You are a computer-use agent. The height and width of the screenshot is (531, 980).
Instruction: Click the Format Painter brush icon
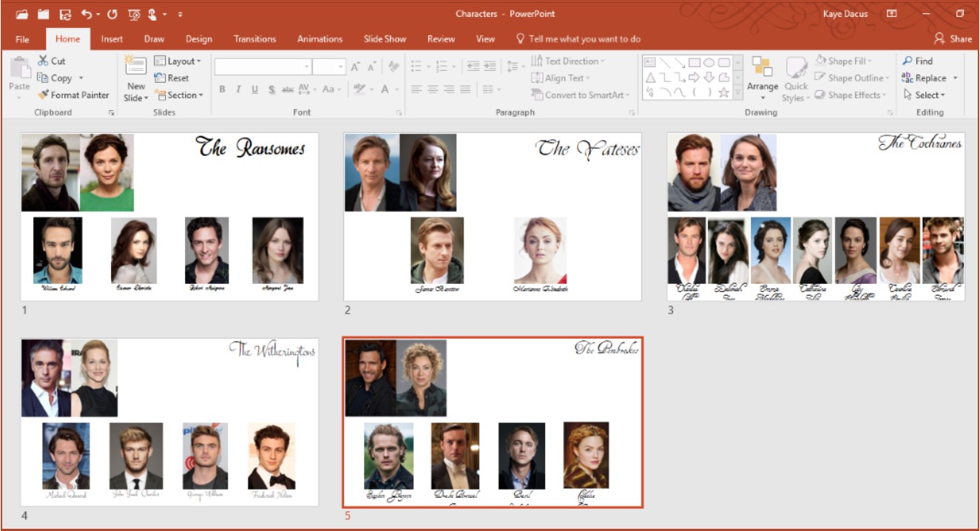pyautogui.click(x=43, y=95)
